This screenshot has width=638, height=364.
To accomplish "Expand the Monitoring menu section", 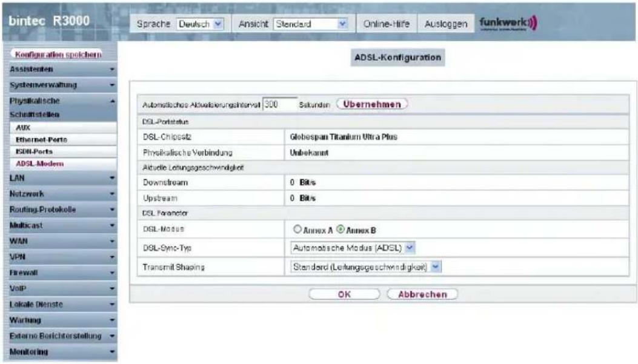I will [x=62, y=352].
